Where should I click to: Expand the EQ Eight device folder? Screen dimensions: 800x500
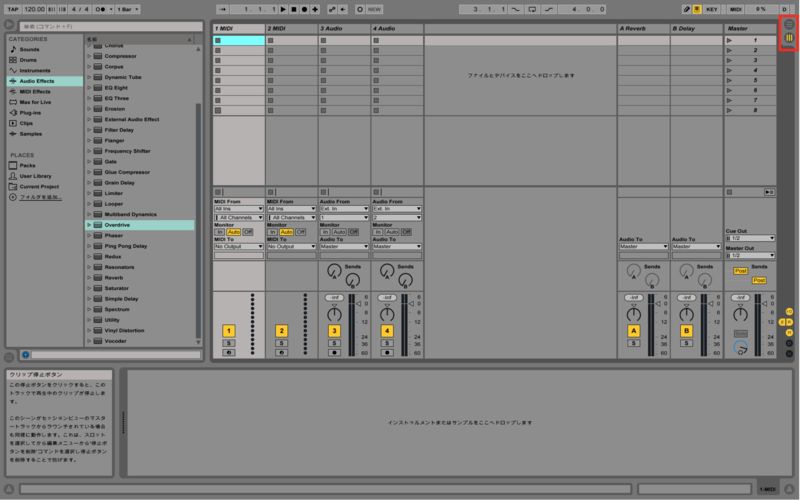(89, 88)
